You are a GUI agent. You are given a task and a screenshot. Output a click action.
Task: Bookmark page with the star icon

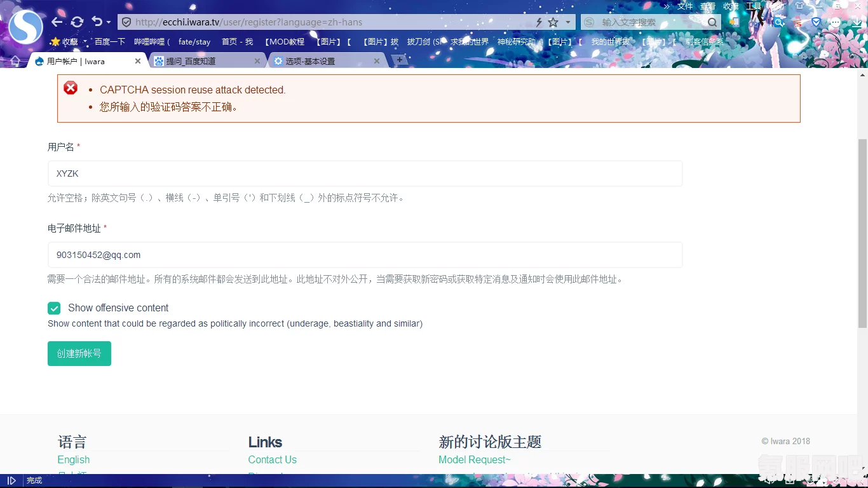click(553, 22)
